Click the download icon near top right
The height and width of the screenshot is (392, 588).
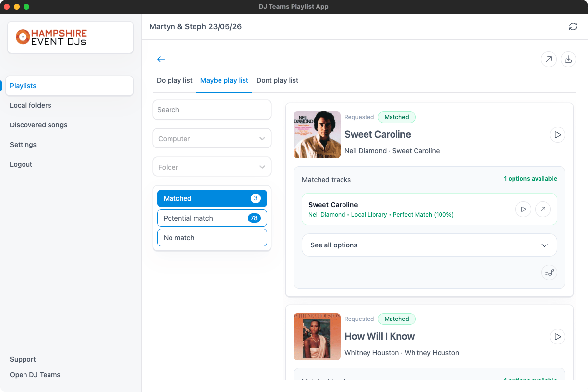pos(568,59)
